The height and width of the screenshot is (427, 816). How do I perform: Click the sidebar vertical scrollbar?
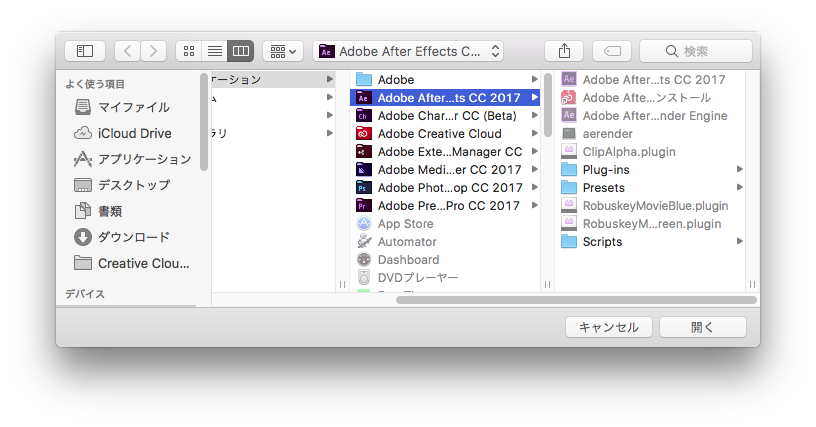point(203,122)
